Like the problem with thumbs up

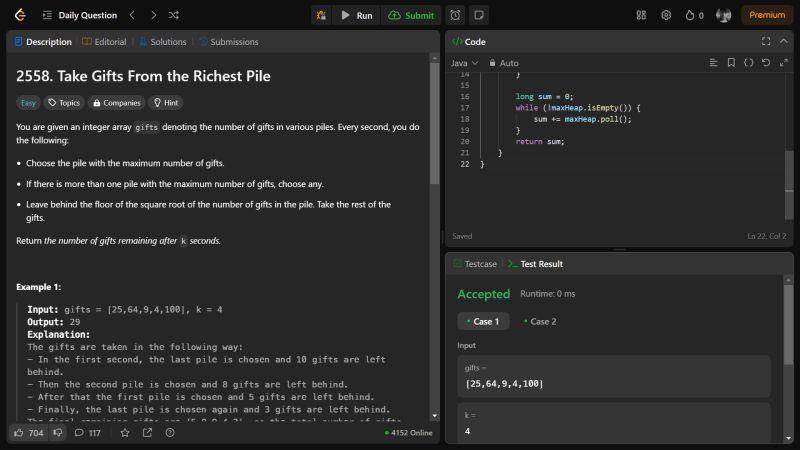tap(29, 433)
